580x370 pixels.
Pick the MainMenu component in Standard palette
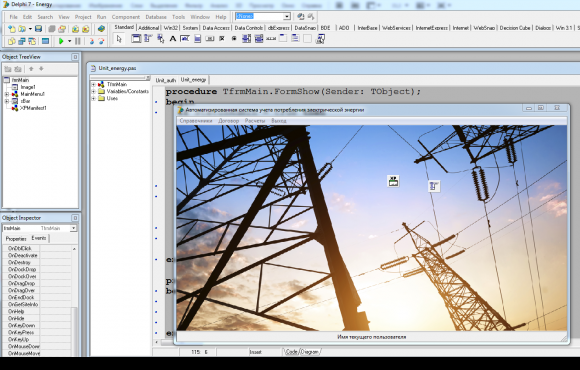pos(148,38)
